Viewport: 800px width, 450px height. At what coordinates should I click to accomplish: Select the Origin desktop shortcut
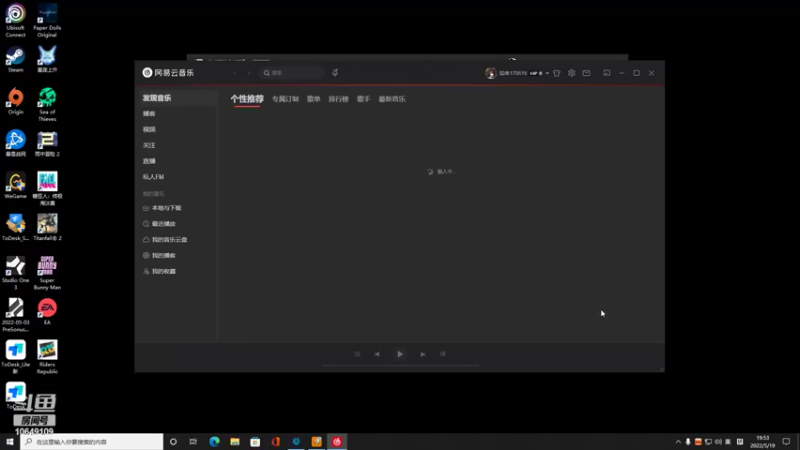pyautogui.click(x=15, y=102)
